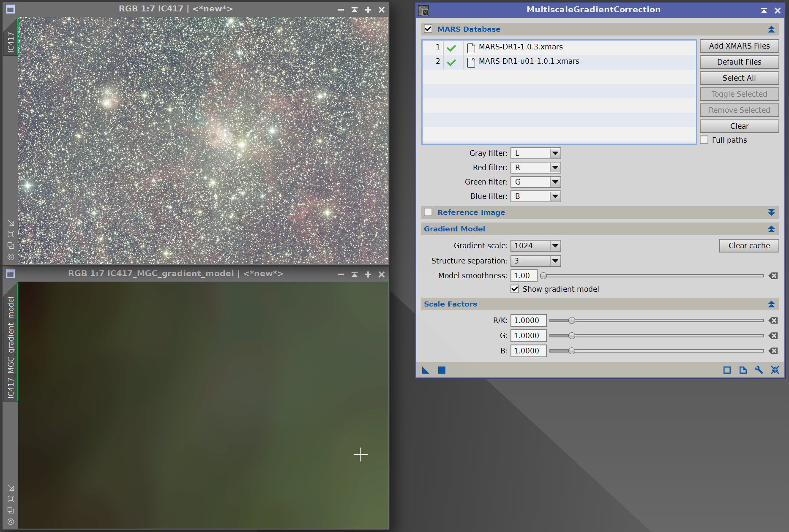The height and width of the screenshot is (532, 789).
Task: Browse documentation via the page icon
Action: [743, 370]
